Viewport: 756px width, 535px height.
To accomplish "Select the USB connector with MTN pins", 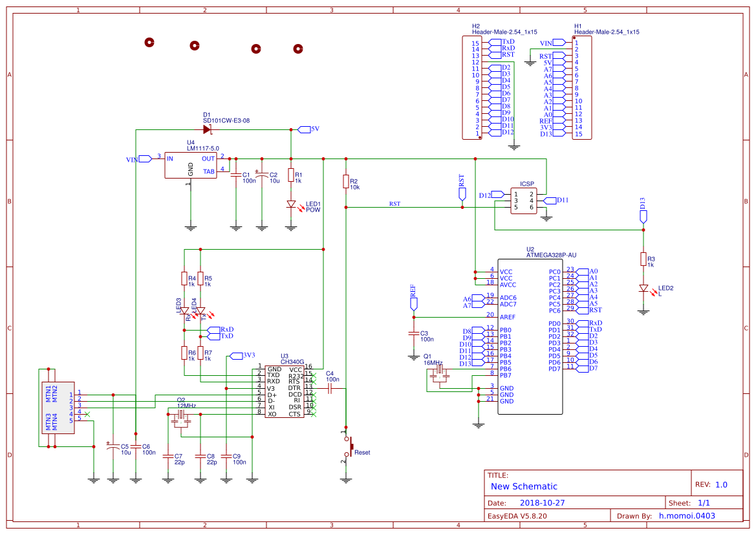I will tap(51, 407).
